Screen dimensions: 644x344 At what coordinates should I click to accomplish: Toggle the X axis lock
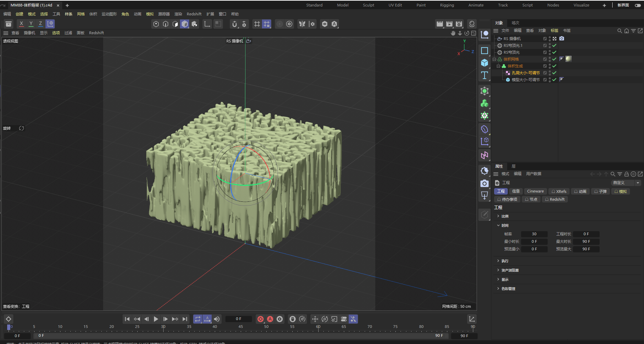(x=22, y=24)
